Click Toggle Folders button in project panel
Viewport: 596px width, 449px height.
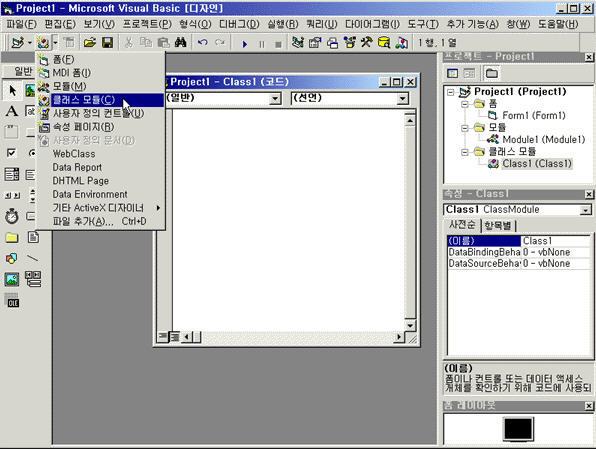(x=491, y=73)
